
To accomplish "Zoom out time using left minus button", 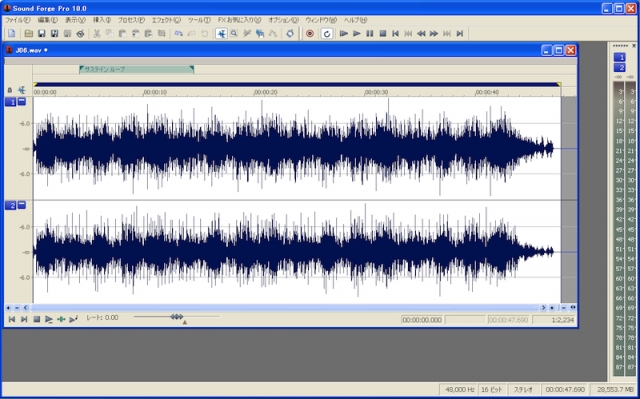I will 17,308.
